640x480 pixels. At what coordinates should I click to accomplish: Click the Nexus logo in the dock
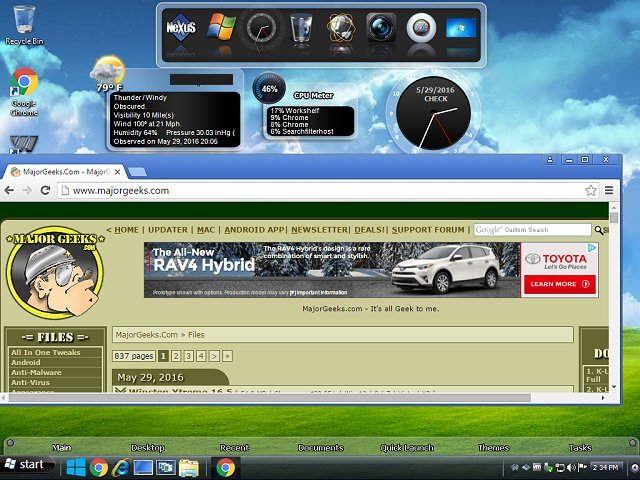click(182, 27)
